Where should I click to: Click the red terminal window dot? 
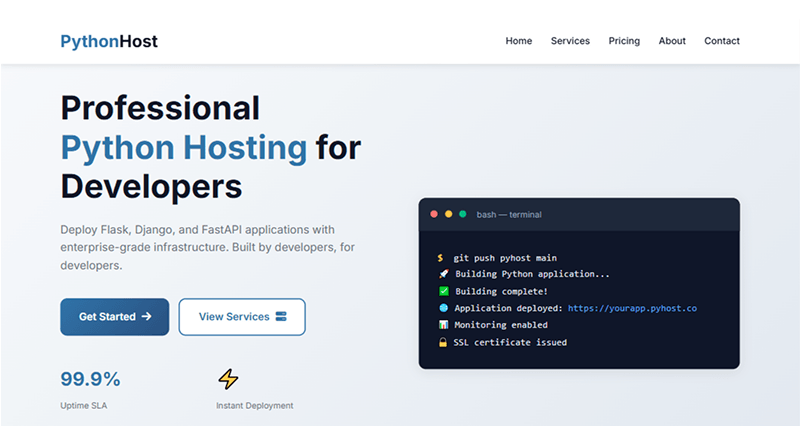(434, 214)
